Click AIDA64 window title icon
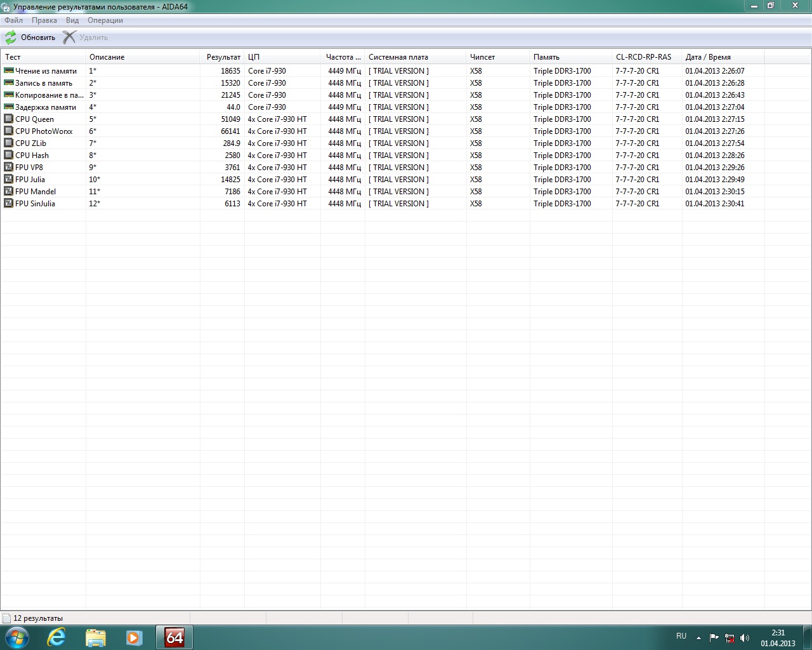The width and height of the screenshot is (812, 650). pyautogui.click(x=6, y=7)
